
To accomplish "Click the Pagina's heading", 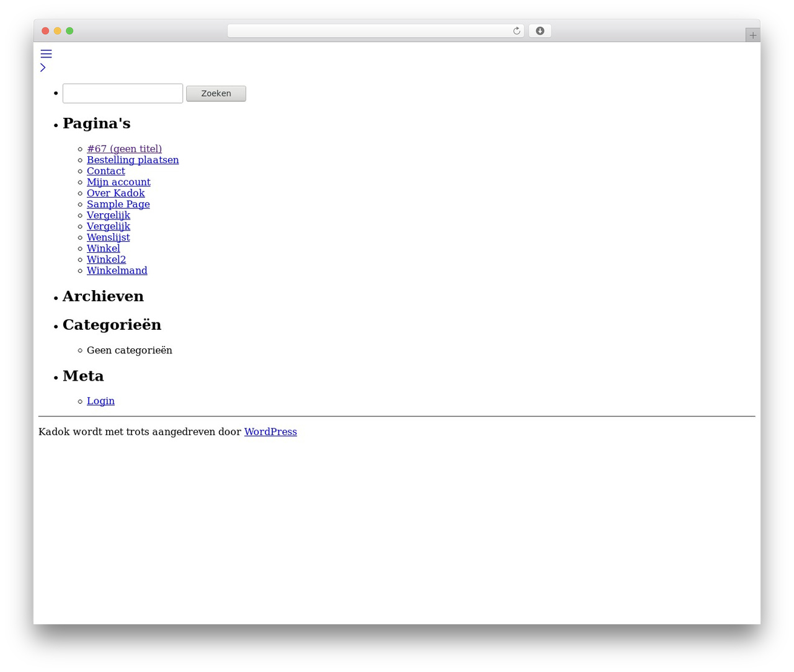I will pos(97,123).
